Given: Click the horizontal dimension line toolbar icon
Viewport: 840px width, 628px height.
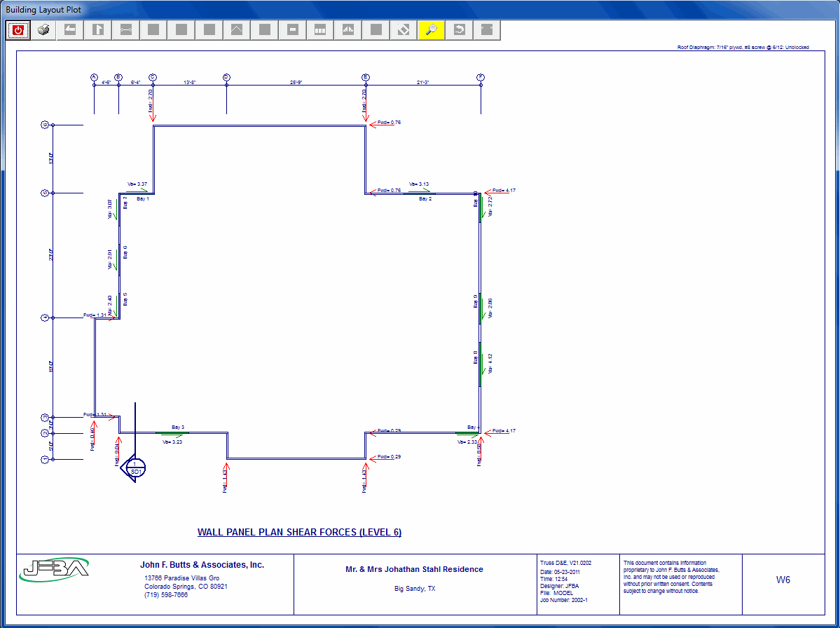Looking at the screenshot, I should 126,30.
